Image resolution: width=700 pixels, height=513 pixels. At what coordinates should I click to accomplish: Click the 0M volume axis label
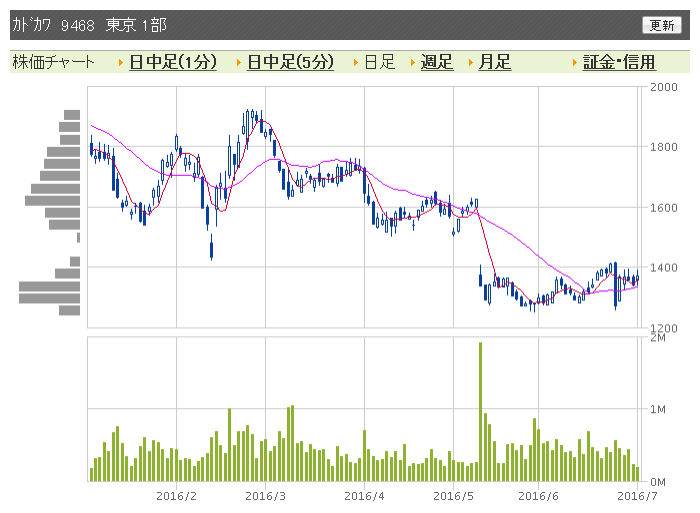658,482
